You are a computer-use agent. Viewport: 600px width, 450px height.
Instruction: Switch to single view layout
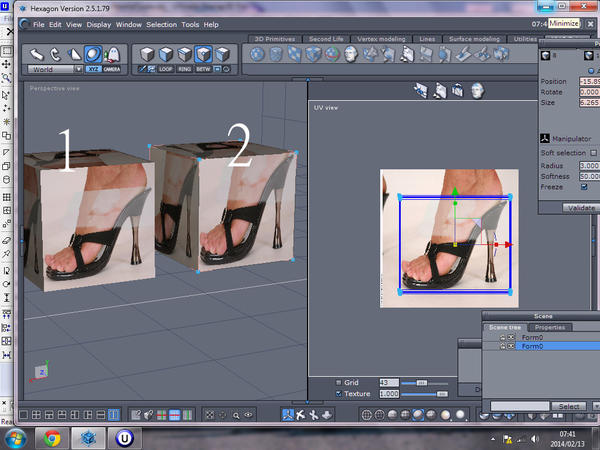point(23,415)
